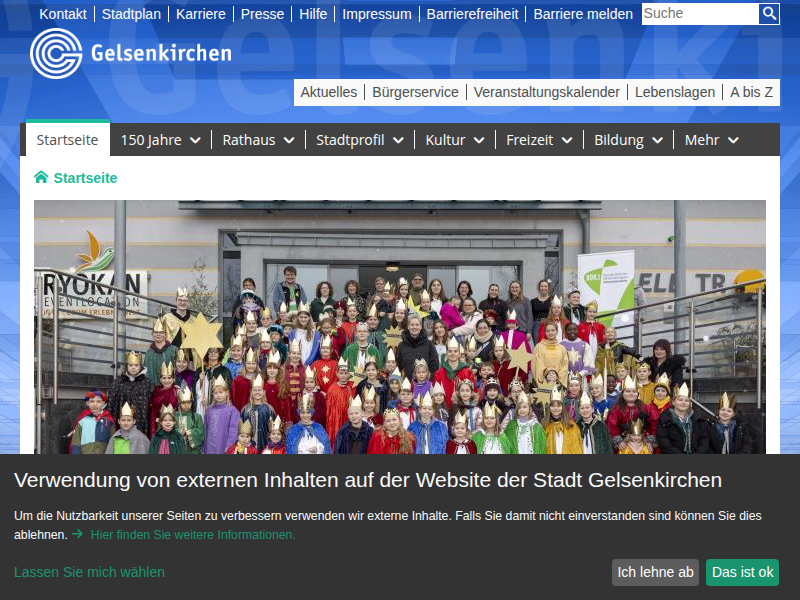Accept cookies via "Das ist ok"
This screenshot has height=600, width=800.
click(742, 572)
